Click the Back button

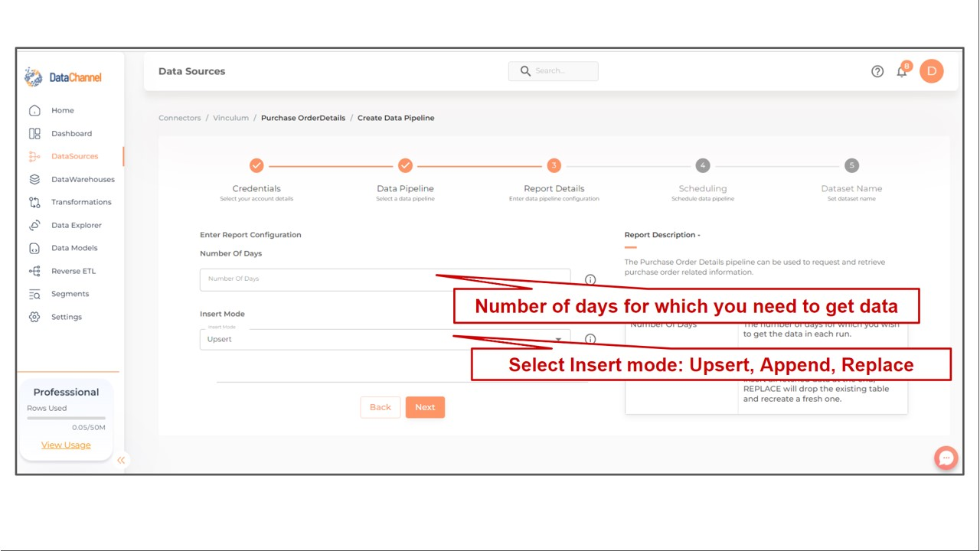click(381, 407)
